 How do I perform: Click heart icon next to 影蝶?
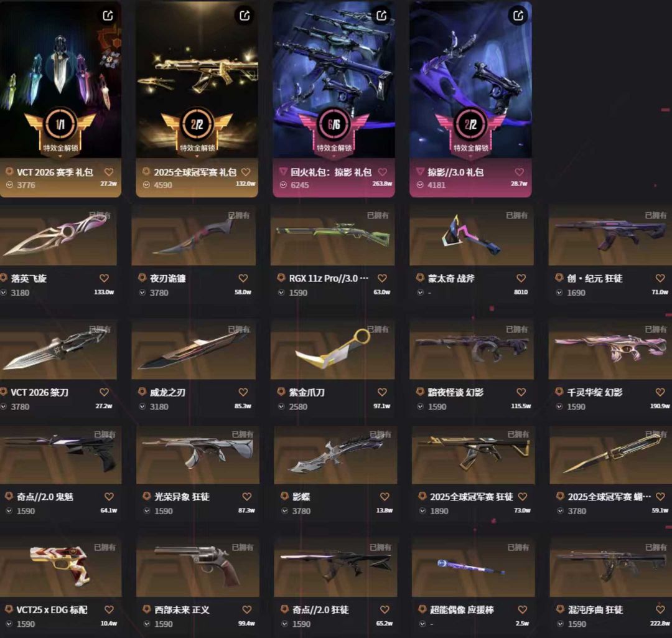(385, 497)
